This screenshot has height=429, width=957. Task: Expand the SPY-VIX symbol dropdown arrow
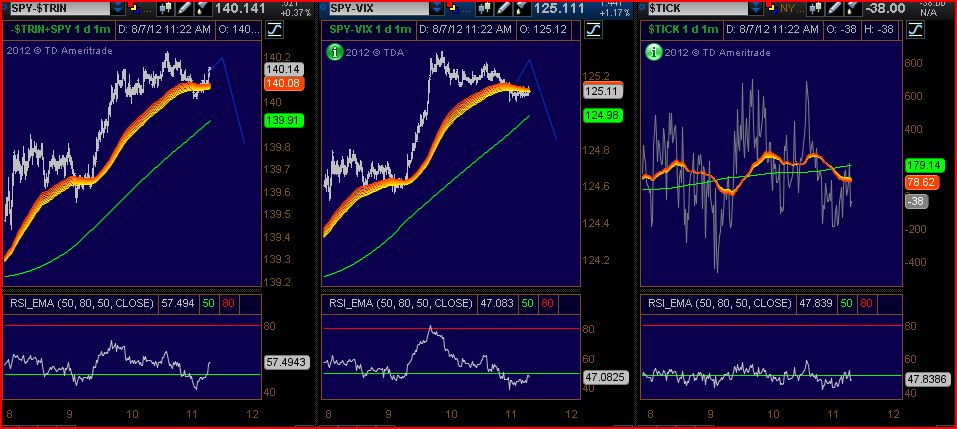[436, 8]
